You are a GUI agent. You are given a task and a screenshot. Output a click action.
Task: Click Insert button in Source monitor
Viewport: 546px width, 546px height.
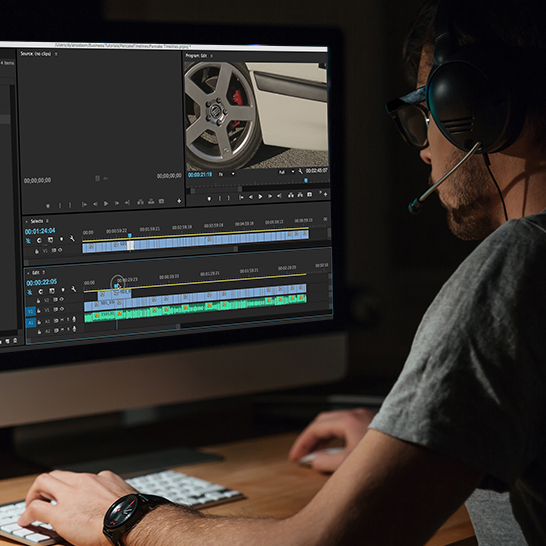pos(140,202)
